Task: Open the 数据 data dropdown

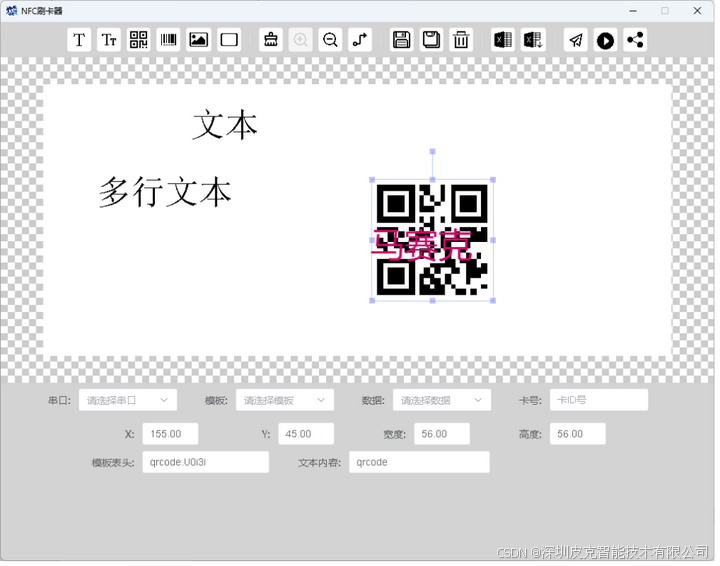Action: pos(442,400)
